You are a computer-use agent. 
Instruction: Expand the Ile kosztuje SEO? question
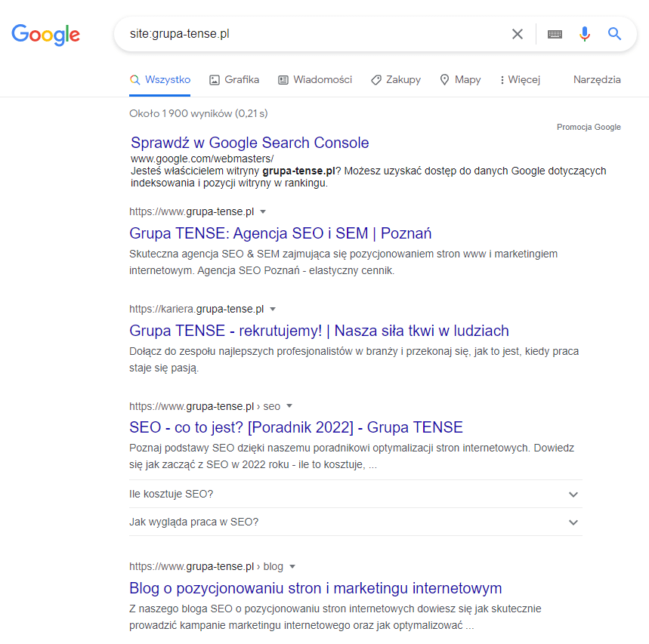[356, 494]
